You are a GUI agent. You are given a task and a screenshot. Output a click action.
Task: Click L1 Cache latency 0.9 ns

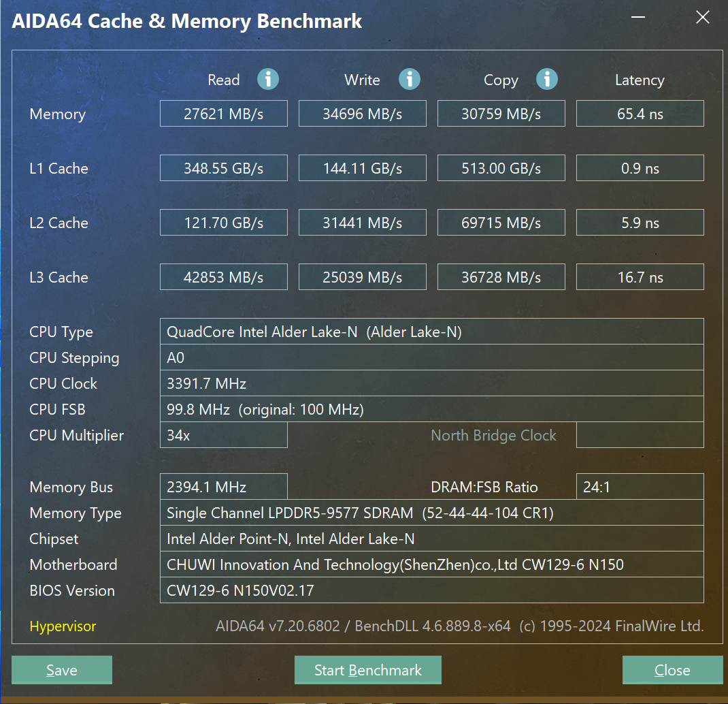(640, 167)
